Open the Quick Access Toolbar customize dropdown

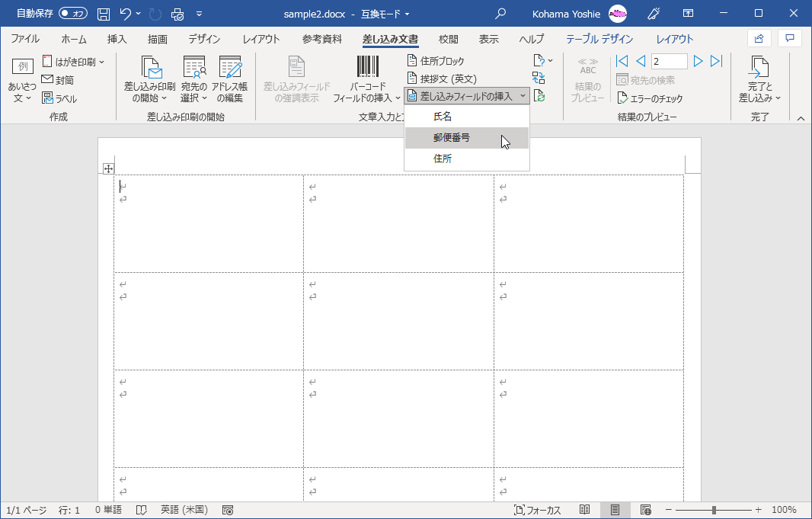[x=200, y=14]
